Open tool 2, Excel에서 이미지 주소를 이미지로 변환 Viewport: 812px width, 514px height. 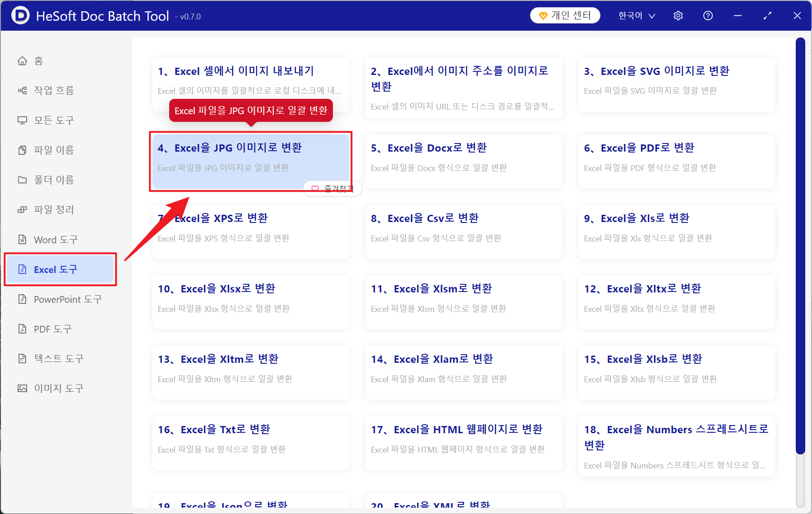464,88
